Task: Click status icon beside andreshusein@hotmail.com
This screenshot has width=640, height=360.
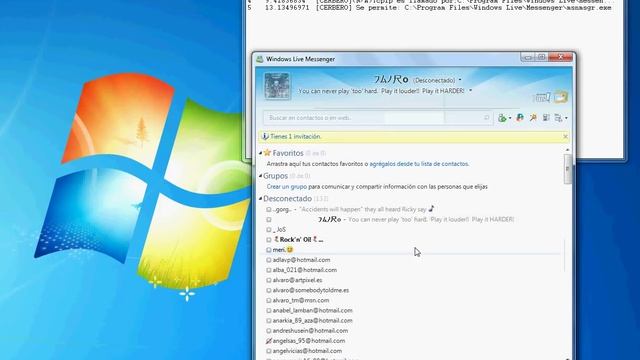Action: pyautogui.click(x=269, y=331)
